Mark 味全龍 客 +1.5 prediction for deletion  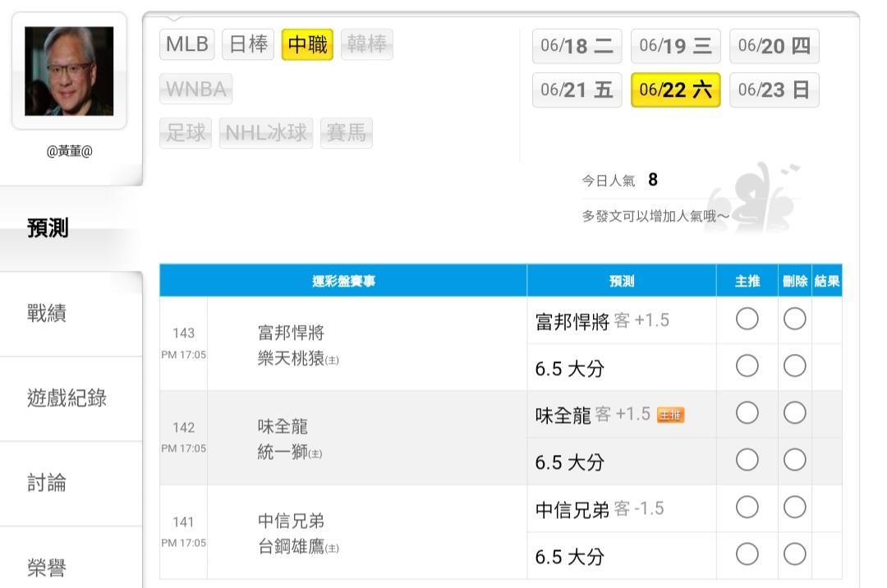(794, 414)
